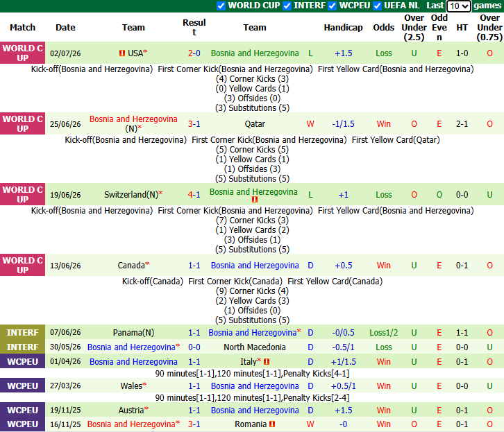Open the Panama(N) team link

[133, 333]
